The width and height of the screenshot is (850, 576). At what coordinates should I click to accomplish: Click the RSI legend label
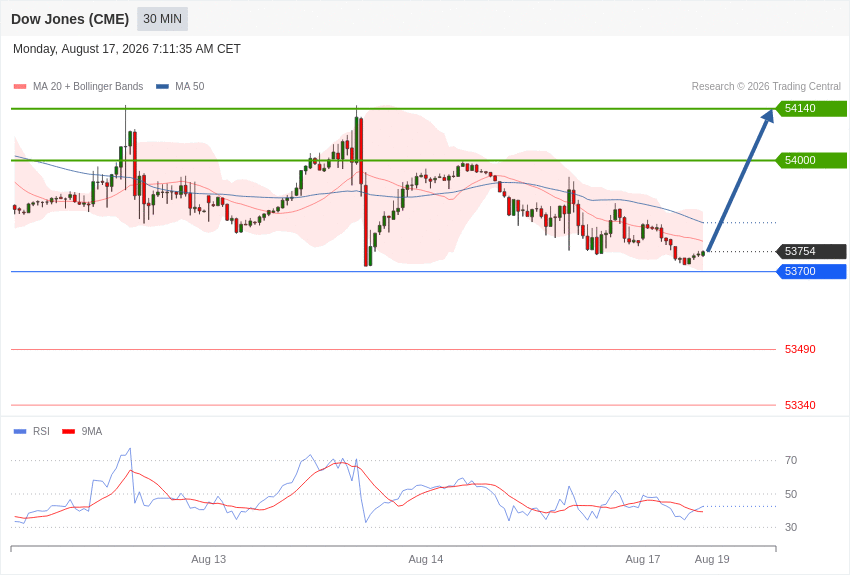[x=41, y=431]
